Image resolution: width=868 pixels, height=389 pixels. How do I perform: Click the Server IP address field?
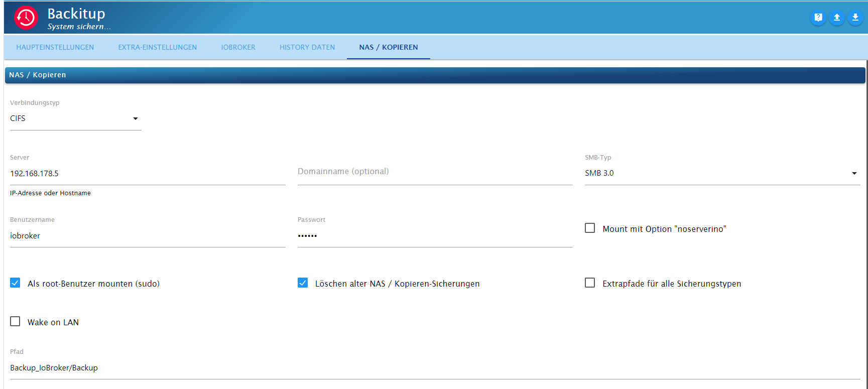click(148, 174)
